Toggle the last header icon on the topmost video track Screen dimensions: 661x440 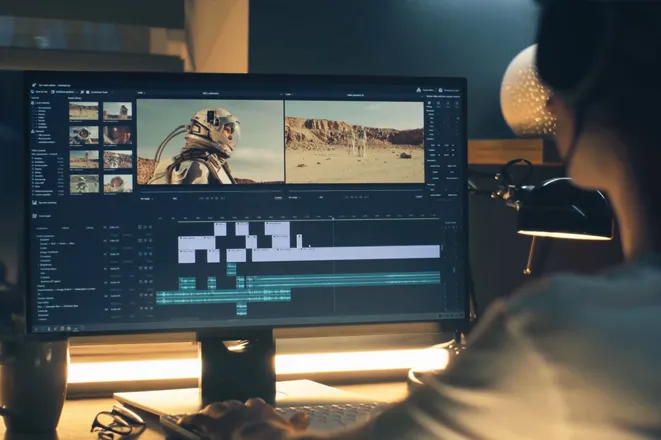click(x=150, y=227)
